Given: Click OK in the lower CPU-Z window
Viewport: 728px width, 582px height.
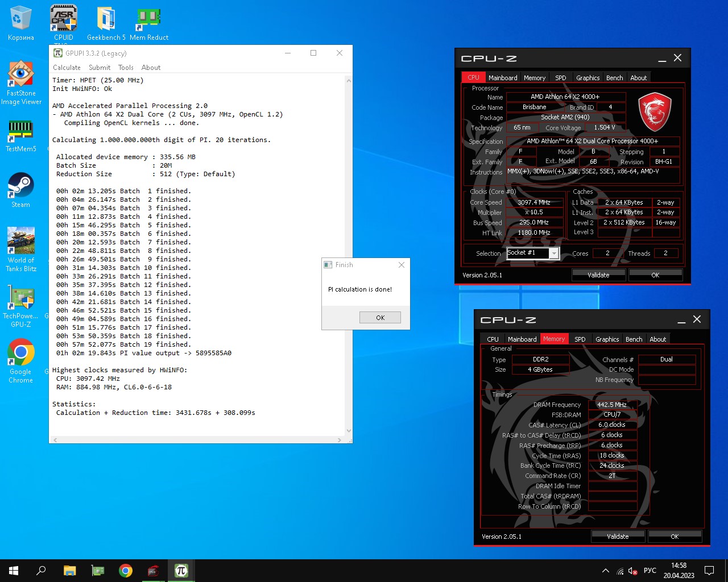Looking at the screenshot, I should 675,536.
